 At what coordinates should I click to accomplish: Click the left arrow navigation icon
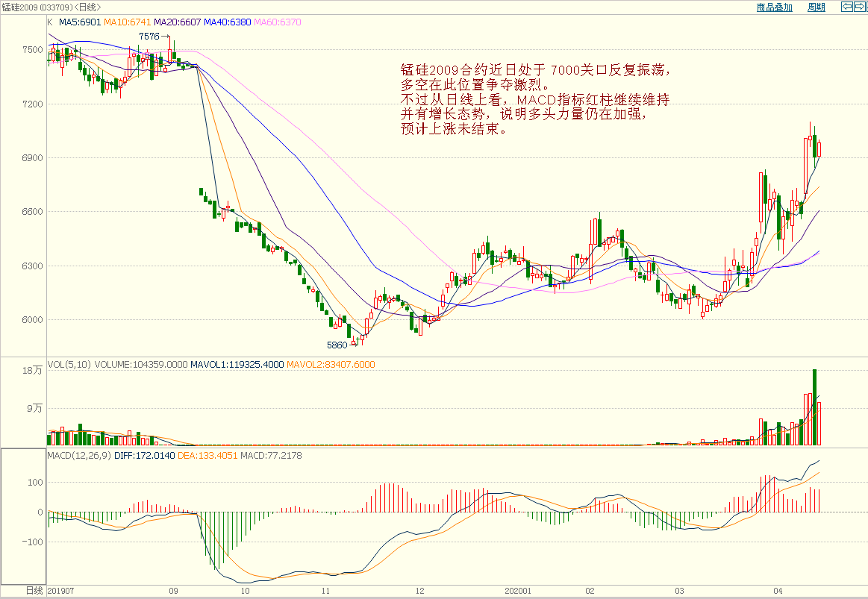coord(846,7)
